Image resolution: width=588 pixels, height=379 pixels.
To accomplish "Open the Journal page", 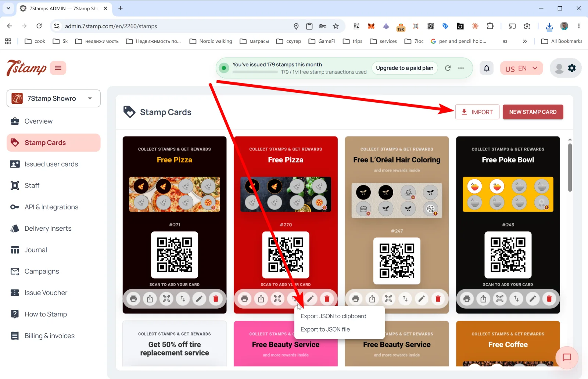I will pos(54,250).
